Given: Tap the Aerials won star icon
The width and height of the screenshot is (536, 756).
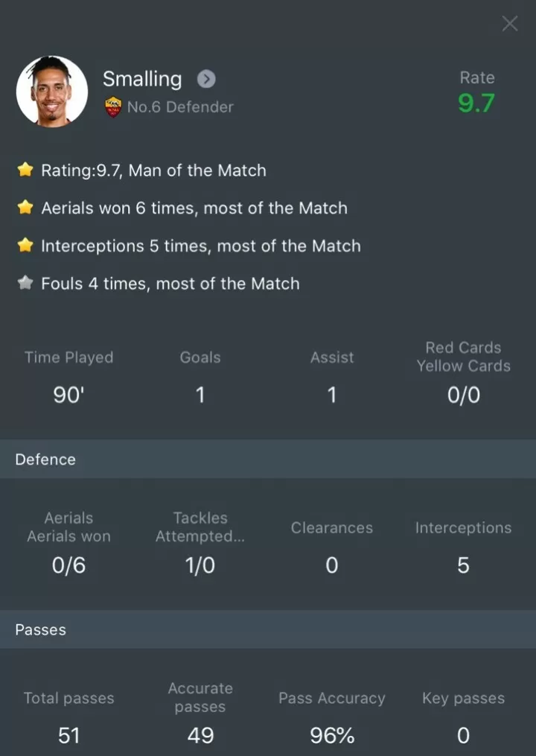Looking at the screenshot, I should coord(26,208).
